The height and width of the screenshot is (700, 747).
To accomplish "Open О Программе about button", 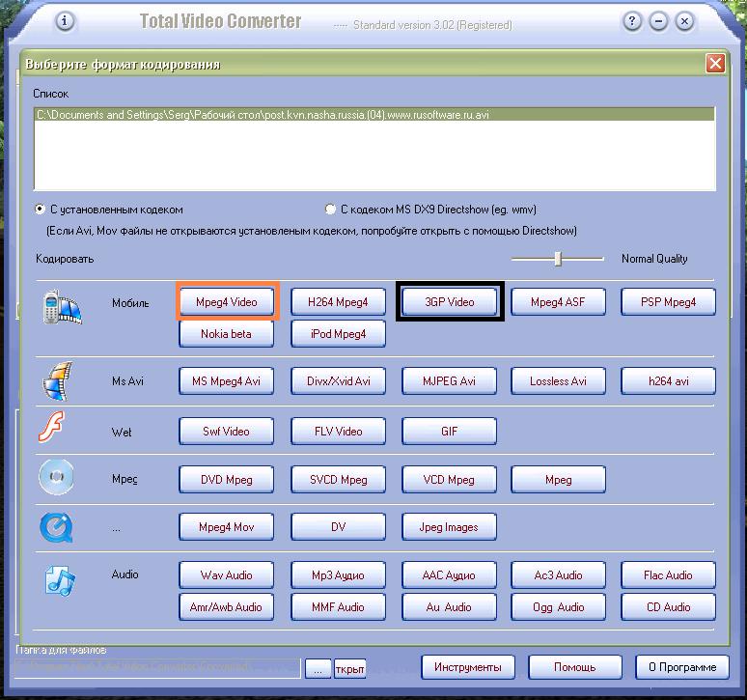I will pyautogui.click(x=682, y=667).
